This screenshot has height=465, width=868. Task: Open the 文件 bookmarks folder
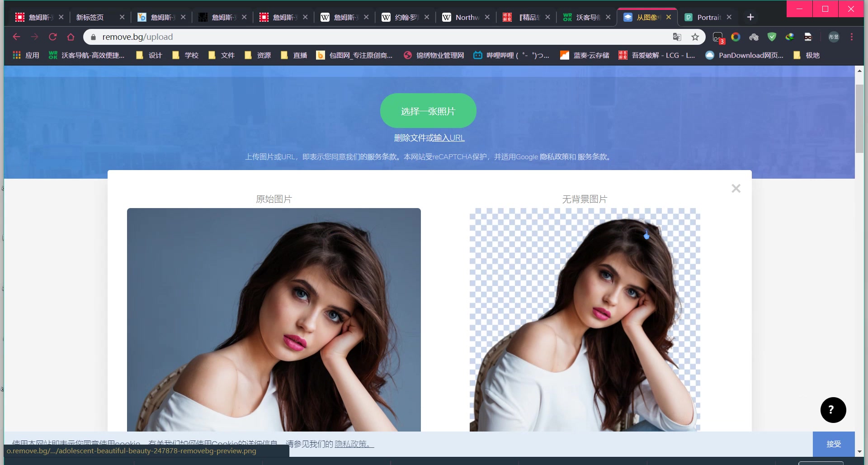(x=221, y=55)
